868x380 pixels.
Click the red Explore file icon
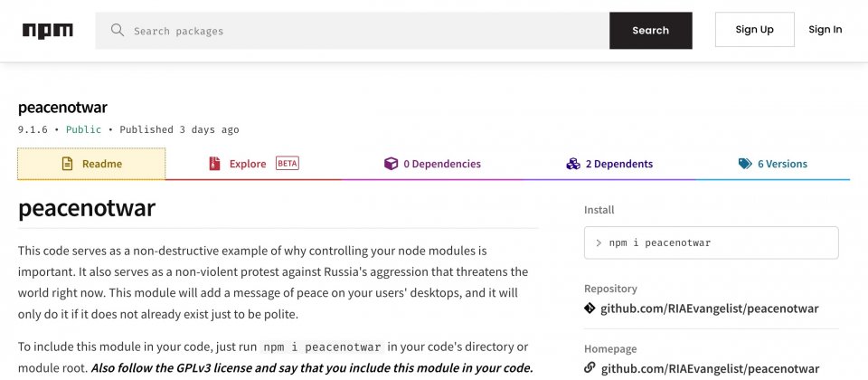(214, 164)
